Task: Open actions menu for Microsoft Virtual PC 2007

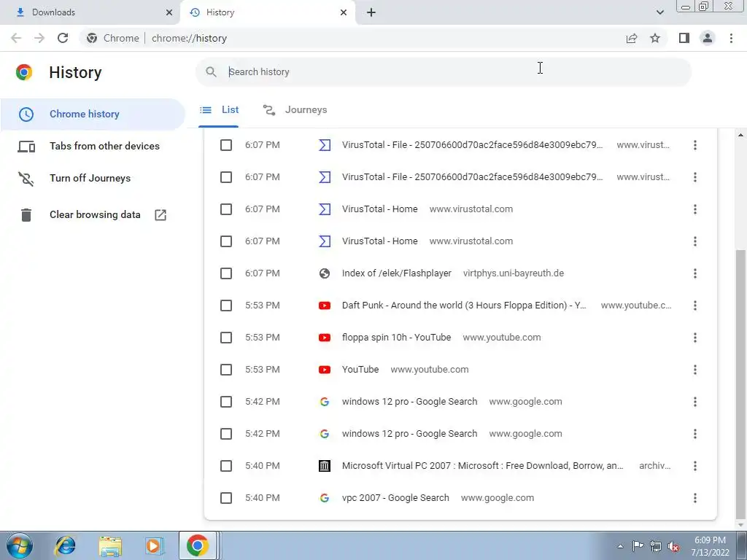Action: pyautogui.click(x=695, y=466)
